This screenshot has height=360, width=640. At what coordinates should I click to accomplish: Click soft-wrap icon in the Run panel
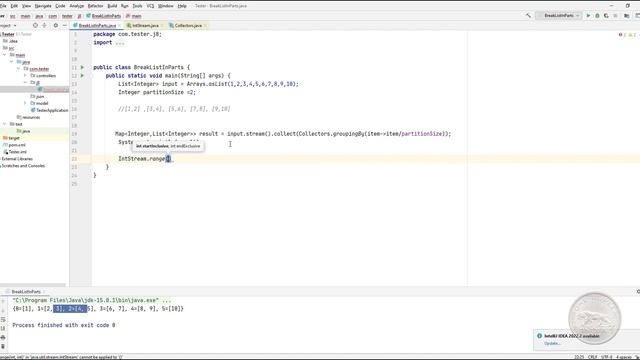(x=3, y=320)
